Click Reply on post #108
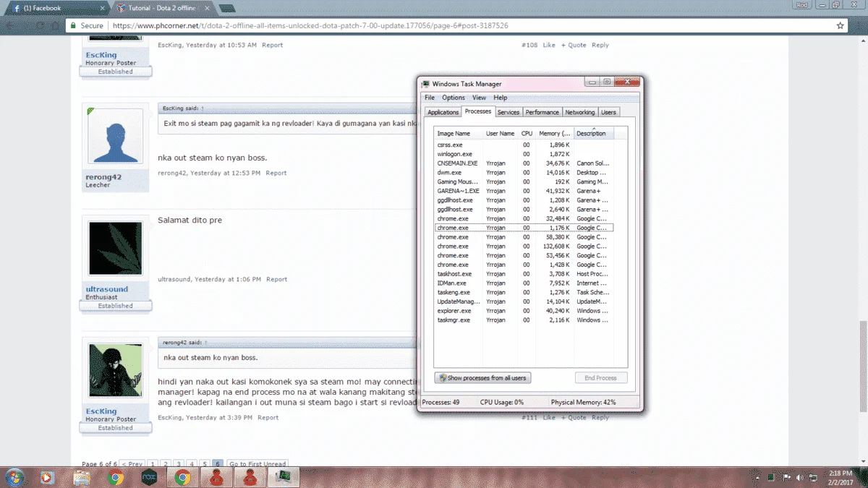The image size is (868, 488). pyautogui.click(x=600, y=46)
